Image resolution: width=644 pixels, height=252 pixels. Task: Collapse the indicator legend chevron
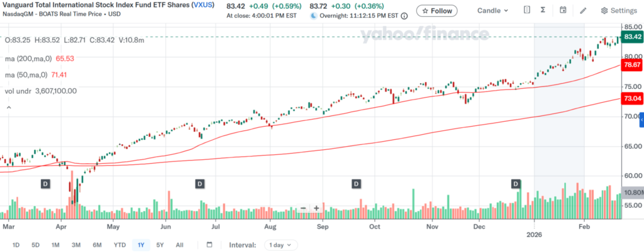coord(9,107)
